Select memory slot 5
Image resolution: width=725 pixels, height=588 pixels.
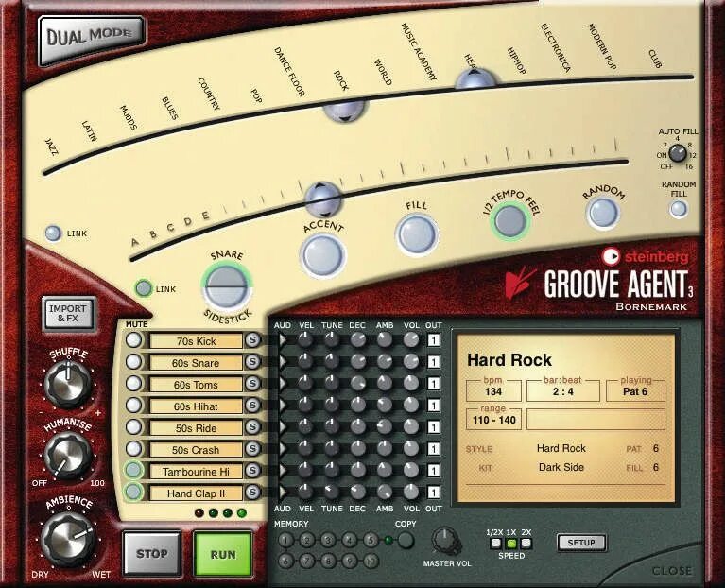coord(371,540)
